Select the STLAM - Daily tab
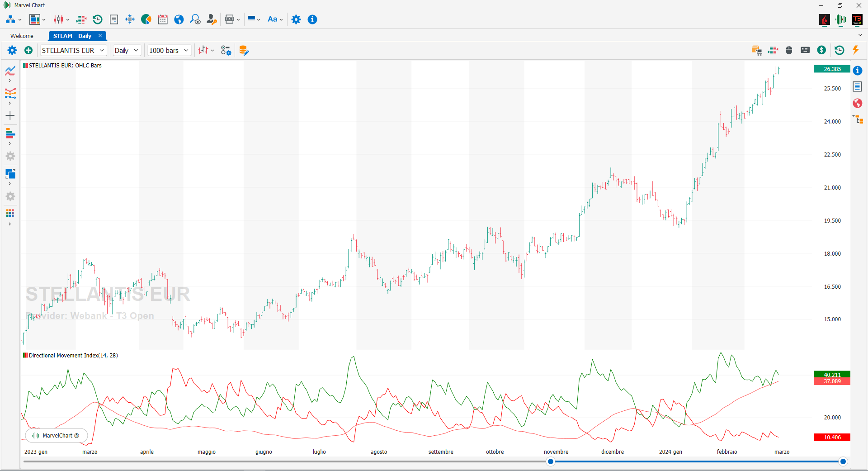The width and height of the screenshot is (868, 471). [x=72, y=36]
